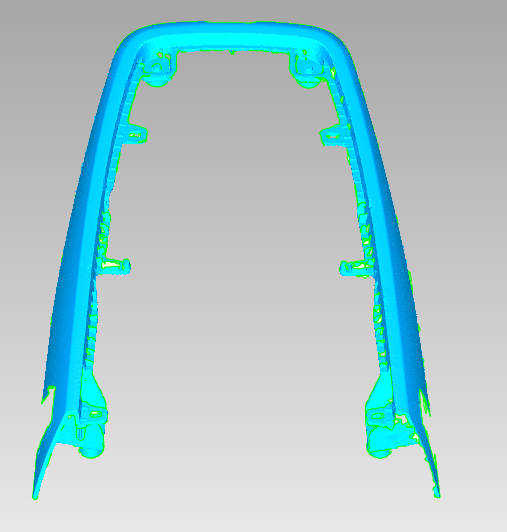Pick the middle-left clip tab with yellow hole
Viewport: 507px width, 532px height.
[113, 265]
